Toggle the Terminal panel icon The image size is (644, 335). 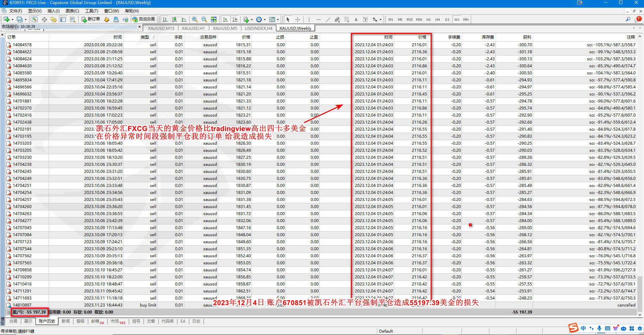tap(63, 19)
